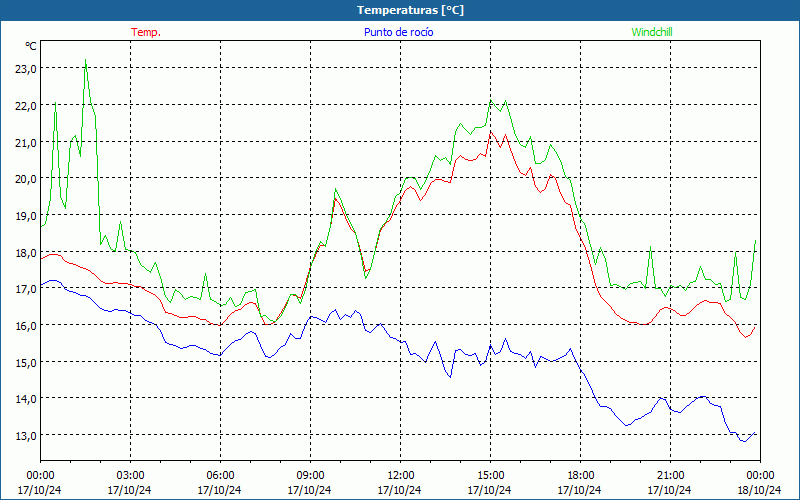Click the 22,0 y-axis value

[x=26, y=106]
